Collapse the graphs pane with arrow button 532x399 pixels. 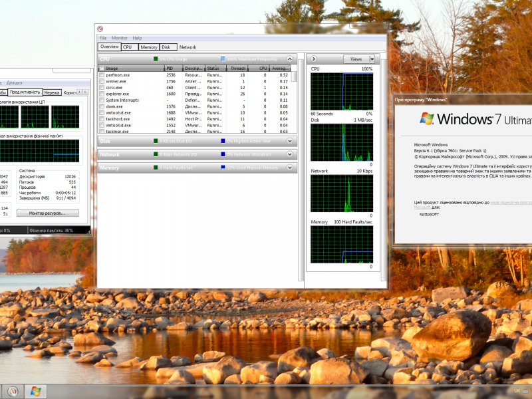pos(313,59)
